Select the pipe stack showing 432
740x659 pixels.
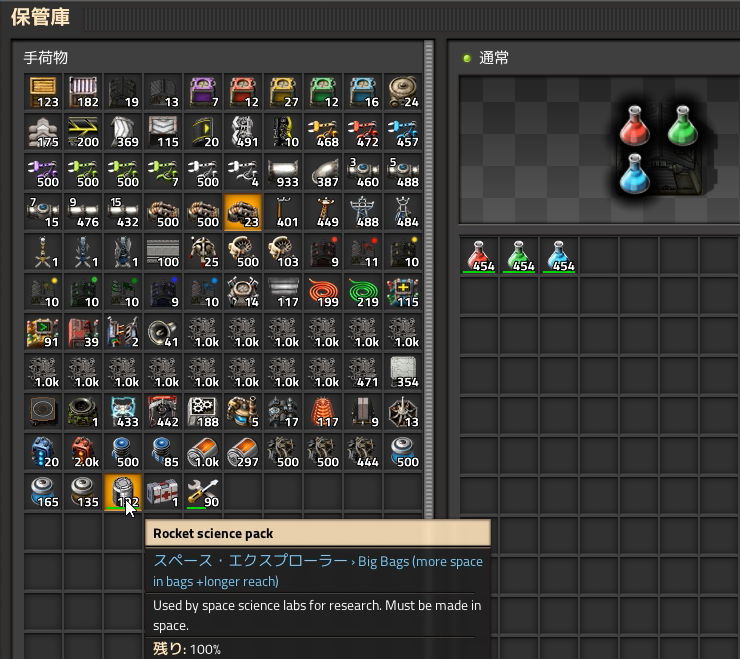point(123,212)
